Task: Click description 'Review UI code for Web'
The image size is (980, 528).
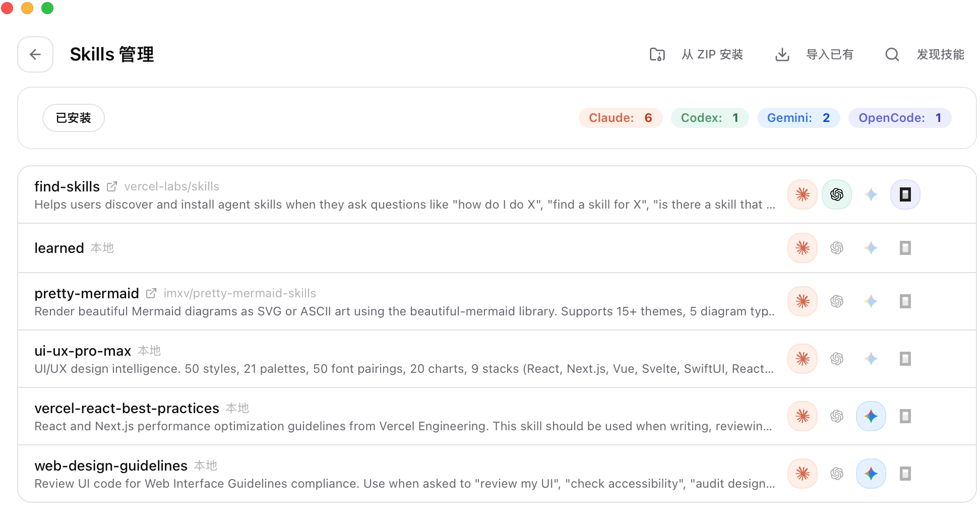Action: [405, 484]
